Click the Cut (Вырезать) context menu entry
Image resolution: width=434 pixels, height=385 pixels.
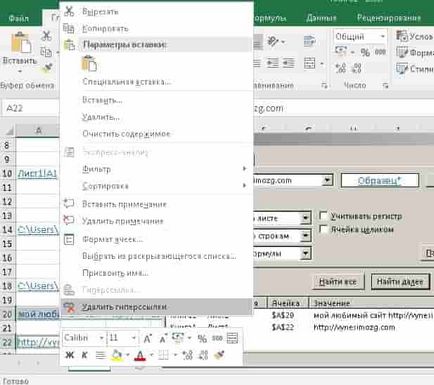[x=100, y=12]
